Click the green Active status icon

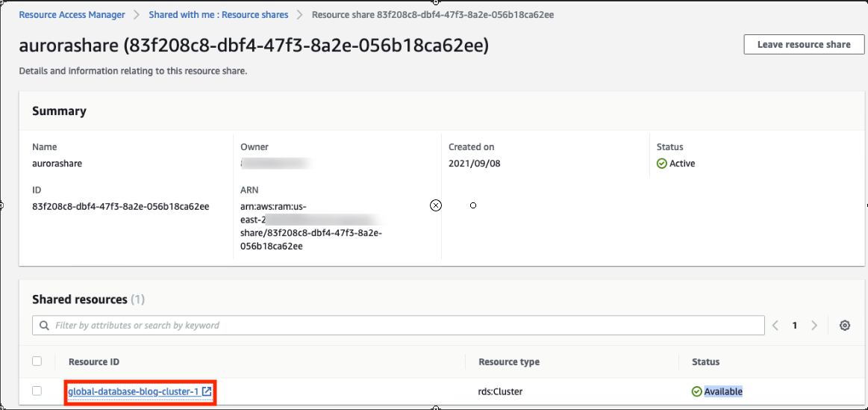[x=661, y=164]
